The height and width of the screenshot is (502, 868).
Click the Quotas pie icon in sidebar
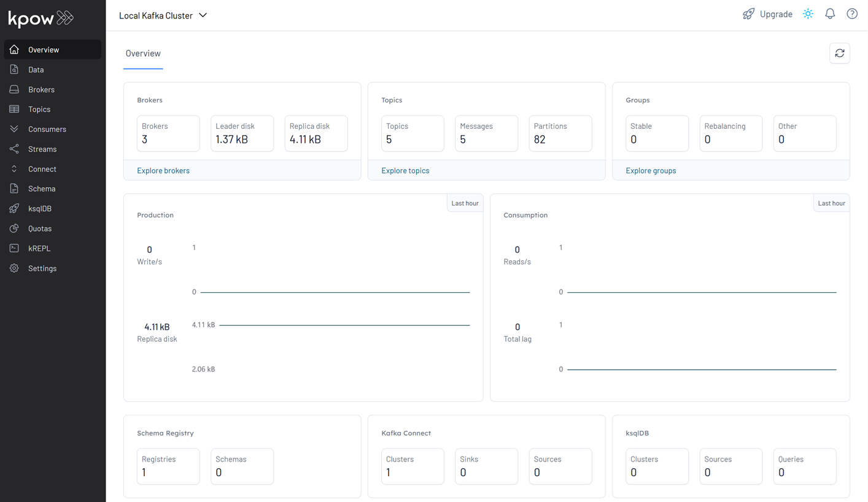coord(14,228)
